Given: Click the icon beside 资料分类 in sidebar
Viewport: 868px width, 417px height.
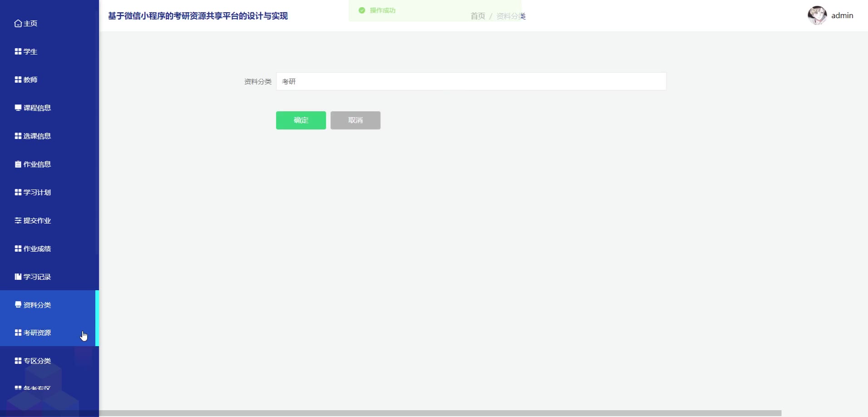Looking at the screenshot, I should point(18,305).
